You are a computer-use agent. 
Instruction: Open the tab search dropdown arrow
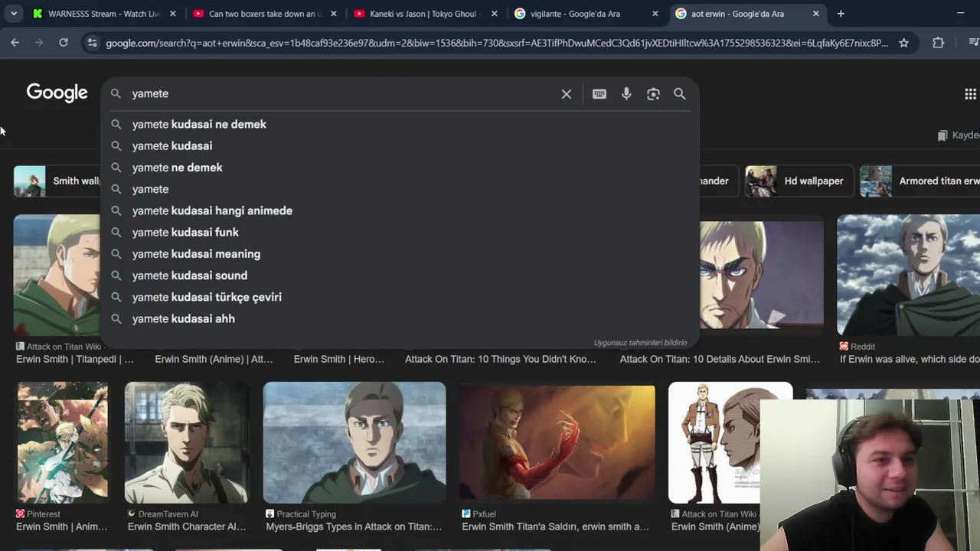13,13
